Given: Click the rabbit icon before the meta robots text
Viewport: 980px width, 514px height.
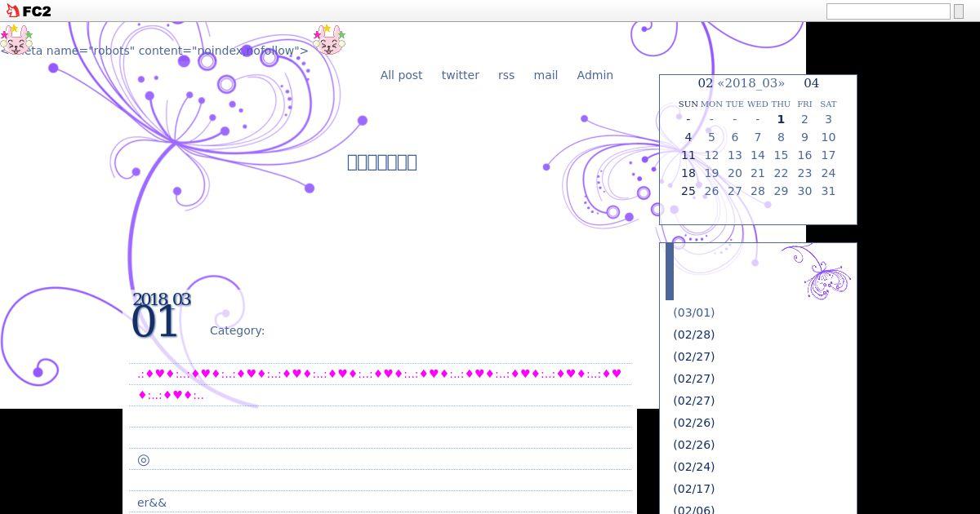Looking at the screenshot, I should click(16, 39).
